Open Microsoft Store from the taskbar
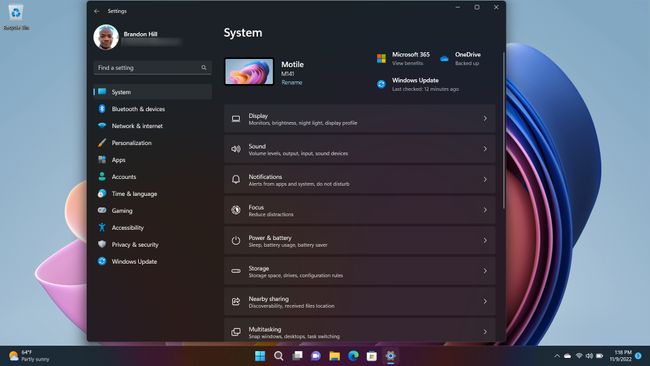 (x=372, y=356)
